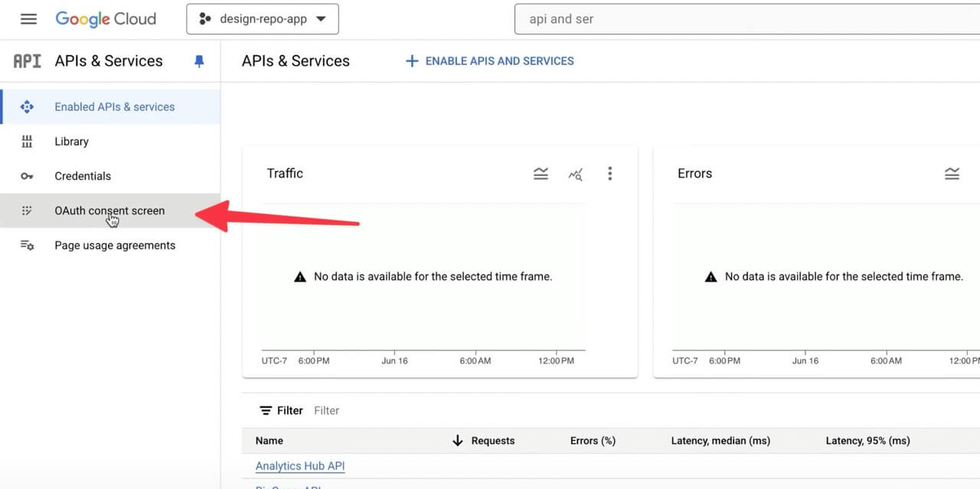Toggle the Traffic chart legend icon
980x489 pixels.
pos(541,174)
